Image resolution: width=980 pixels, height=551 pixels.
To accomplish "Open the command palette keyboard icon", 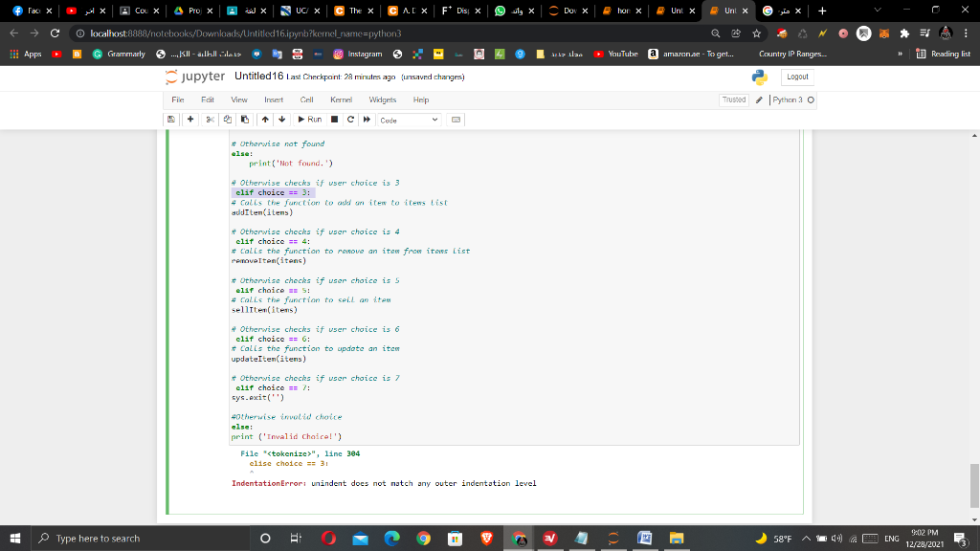I will 456,120.
